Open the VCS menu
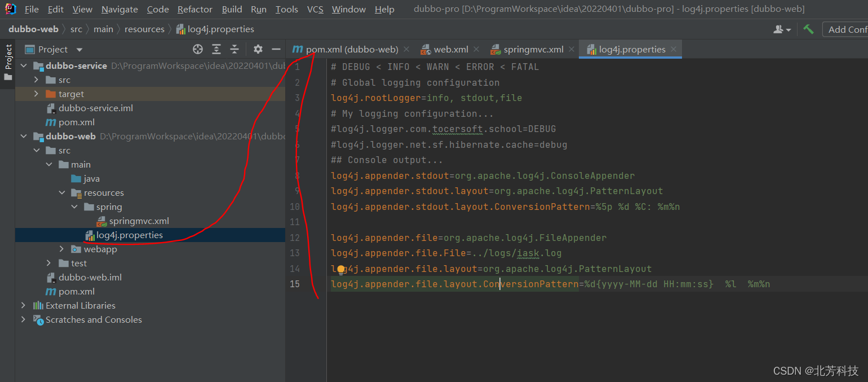This screenshot has width=868, height=382. [315, 10]
